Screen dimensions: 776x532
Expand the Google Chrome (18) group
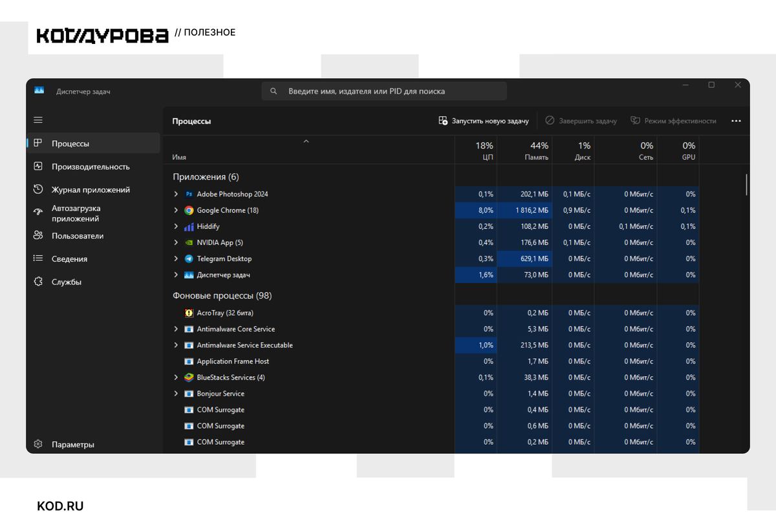(x=176, y=210)
